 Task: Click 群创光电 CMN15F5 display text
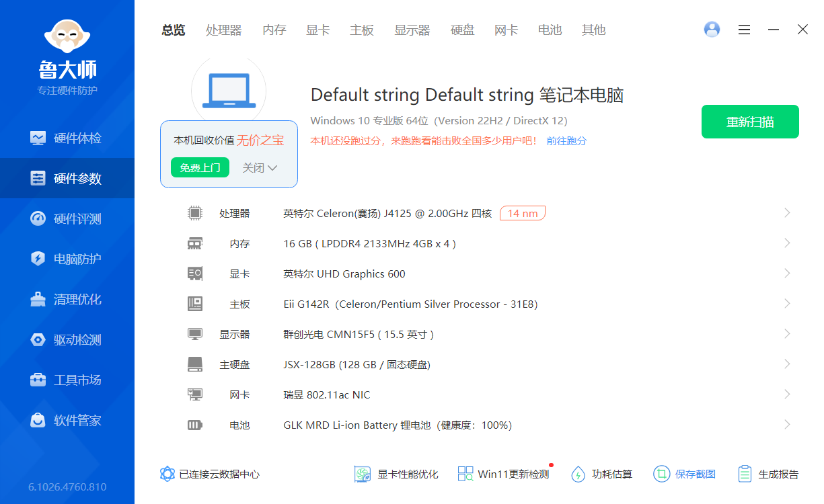(x=359, y=334)
